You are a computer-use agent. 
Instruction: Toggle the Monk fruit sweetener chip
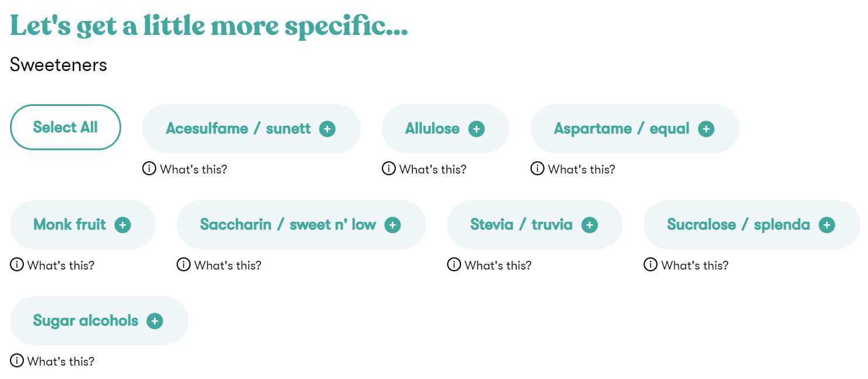pos(83,225)
